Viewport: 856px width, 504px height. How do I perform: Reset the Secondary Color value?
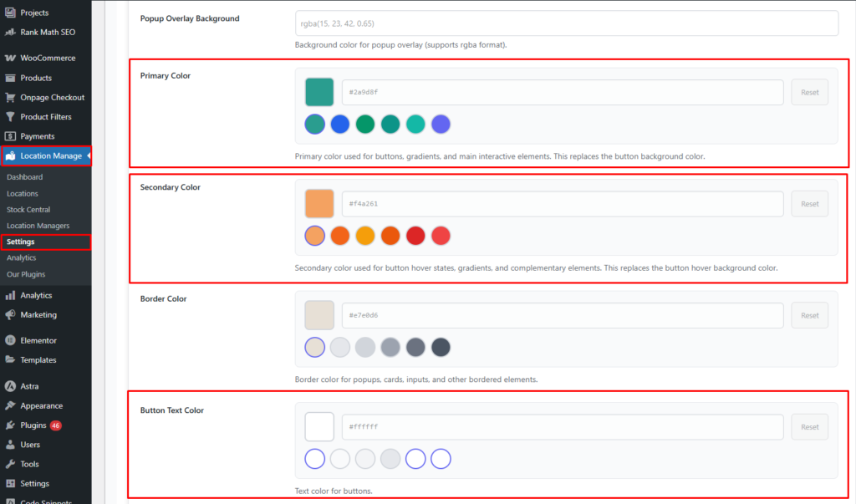point(809,204)
